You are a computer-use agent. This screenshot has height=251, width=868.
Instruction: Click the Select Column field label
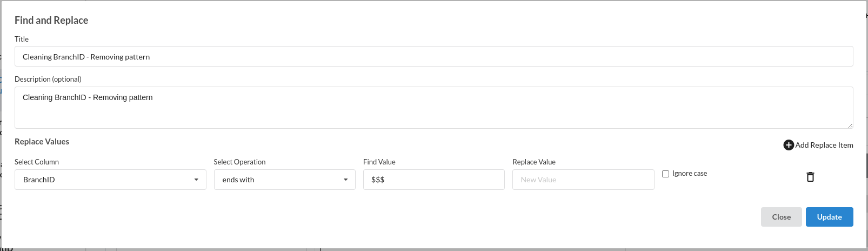[37, 162]
